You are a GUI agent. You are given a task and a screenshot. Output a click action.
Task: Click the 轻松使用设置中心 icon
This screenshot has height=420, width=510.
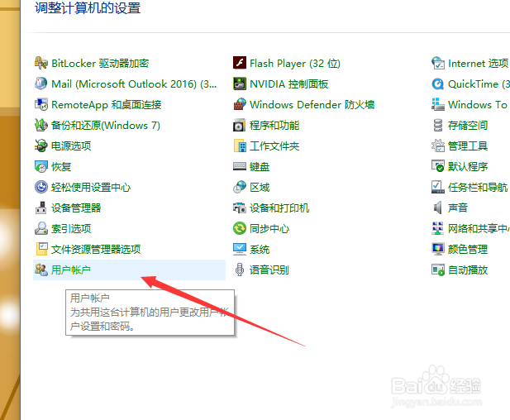(x=41, y=187)
